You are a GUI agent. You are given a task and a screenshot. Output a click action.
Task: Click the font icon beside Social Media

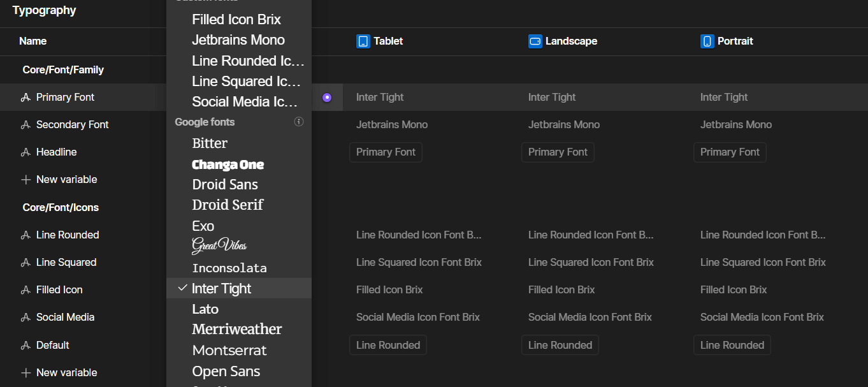pos(26,317)
